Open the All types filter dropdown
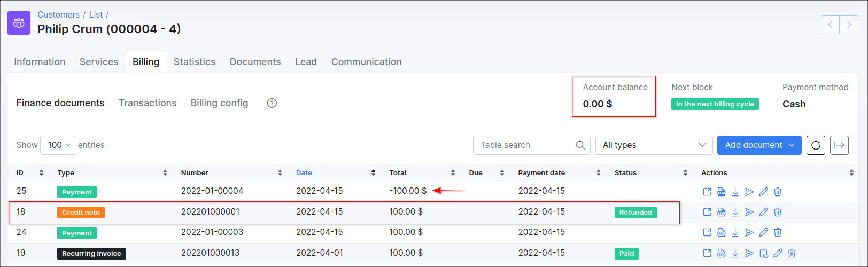The image size is (868, 267). tap(654, 145)
